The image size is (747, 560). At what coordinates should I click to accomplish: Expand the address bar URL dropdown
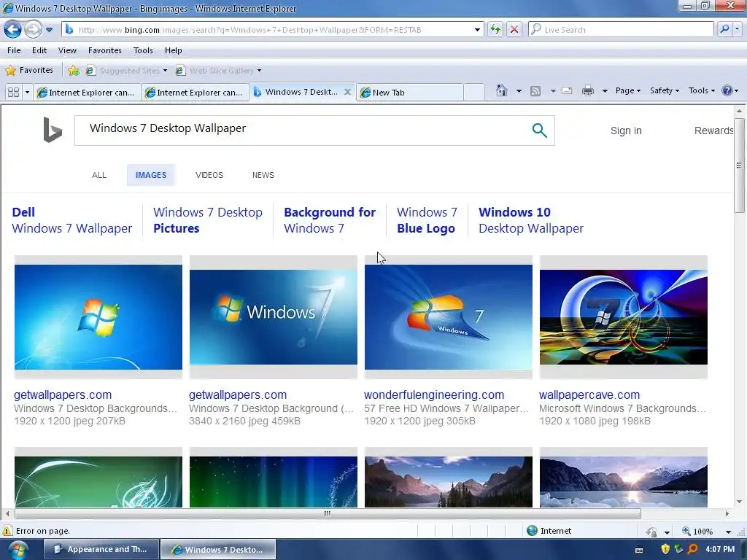click(477, 29)
